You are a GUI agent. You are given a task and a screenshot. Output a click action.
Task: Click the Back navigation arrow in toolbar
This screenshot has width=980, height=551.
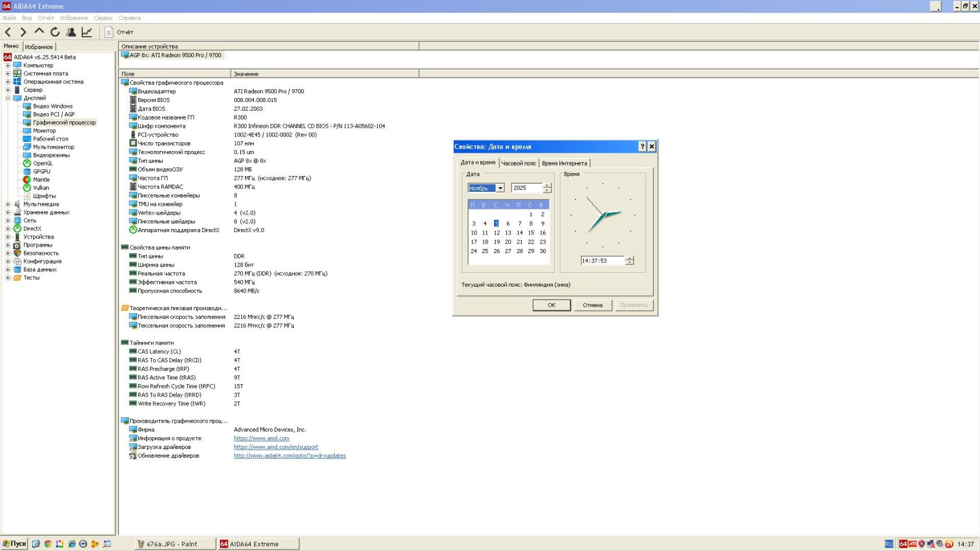(8, 32)
